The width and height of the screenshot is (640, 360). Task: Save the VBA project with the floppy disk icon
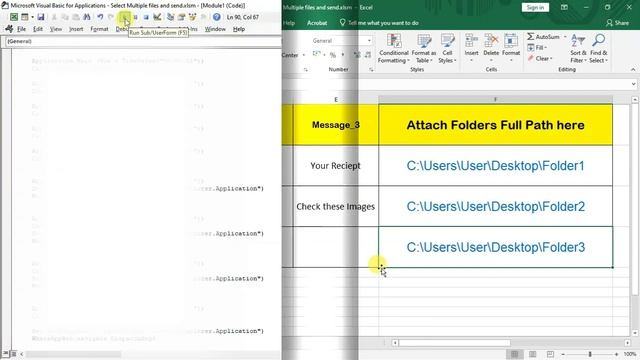coord(41,17)
